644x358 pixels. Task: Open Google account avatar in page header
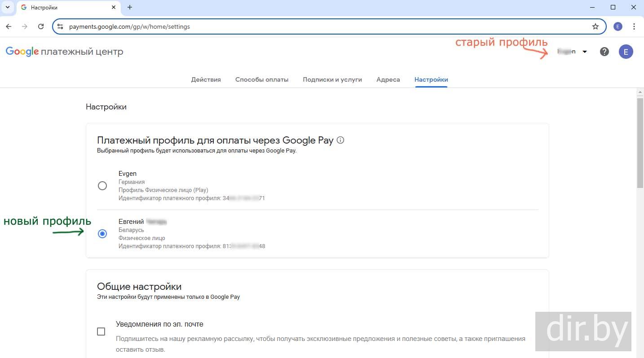[x=626, y=52]
